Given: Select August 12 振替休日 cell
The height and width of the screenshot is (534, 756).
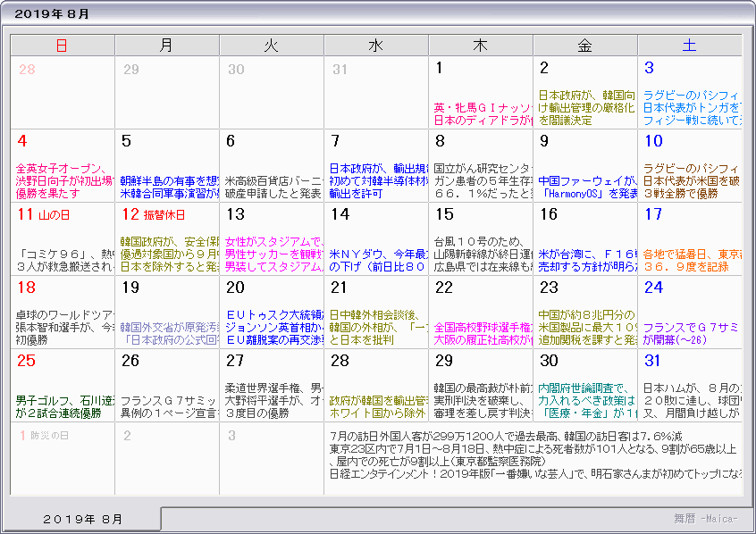Looking at the screenshot, I should click(x=166, y=238).
